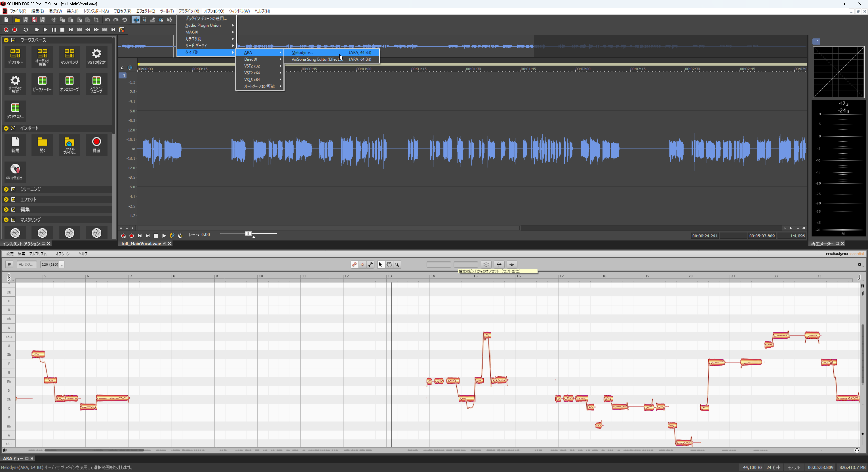Select the Event tool in toolbar
The width and height of the screenshot is (868, 472).
(x=161, y=20)
